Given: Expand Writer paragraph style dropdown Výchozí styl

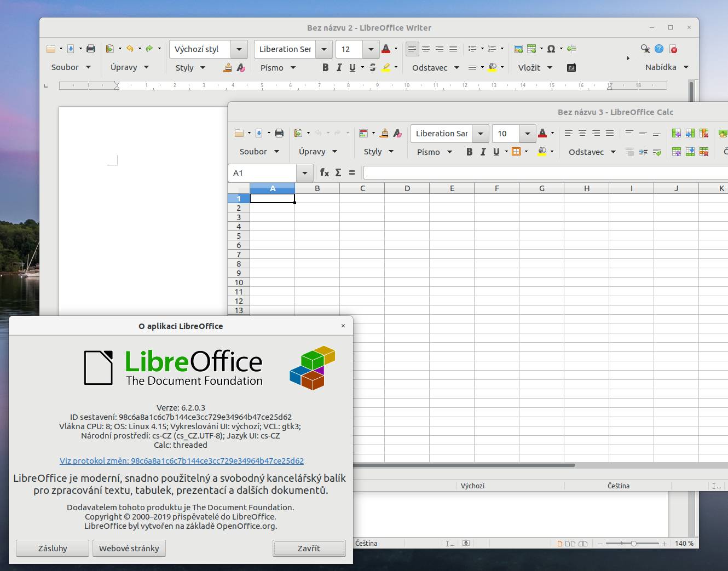Looking at the screenshot, I should coord(239,49).
